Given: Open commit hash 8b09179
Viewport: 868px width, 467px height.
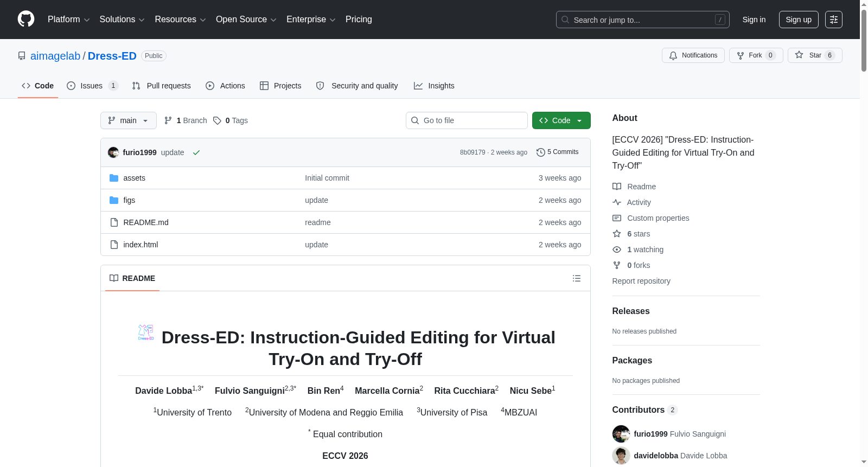Looking at the screenshot, I should pyautogui.click(x=473, y=152).
